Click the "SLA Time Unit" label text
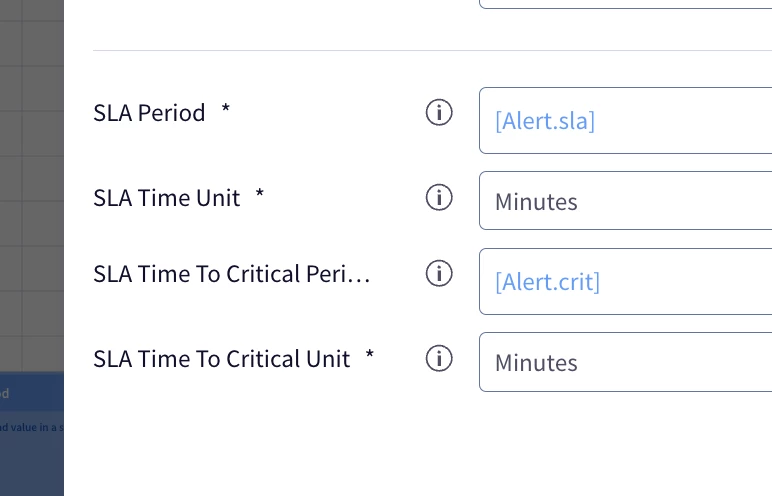The width and height of the screenshot is (772, 496). pyautogui.click(x=166, y=198)
